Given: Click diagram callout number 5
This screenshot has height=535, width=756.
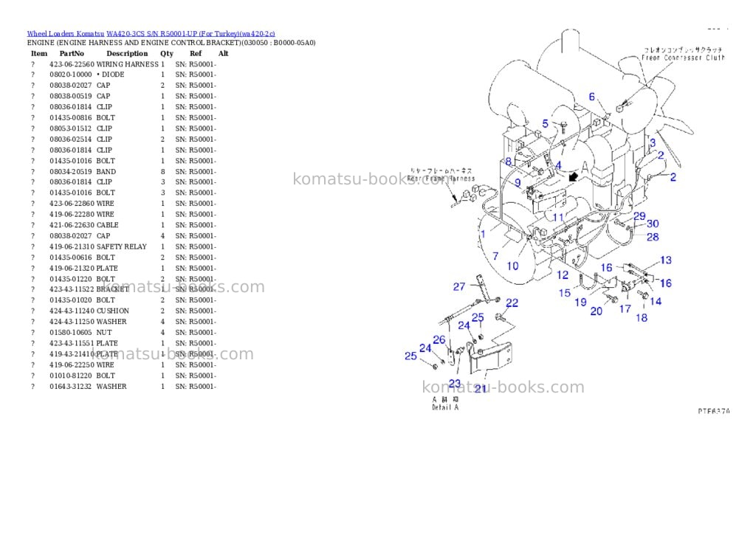Looking at the screenshot, I should click(546, 124).
